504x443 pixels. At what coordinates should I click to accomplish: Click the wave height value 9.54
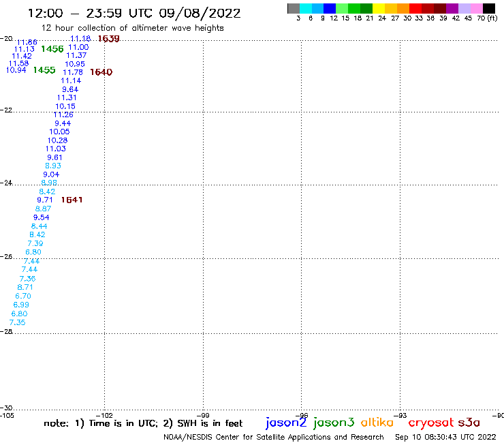tap(41, 217)
